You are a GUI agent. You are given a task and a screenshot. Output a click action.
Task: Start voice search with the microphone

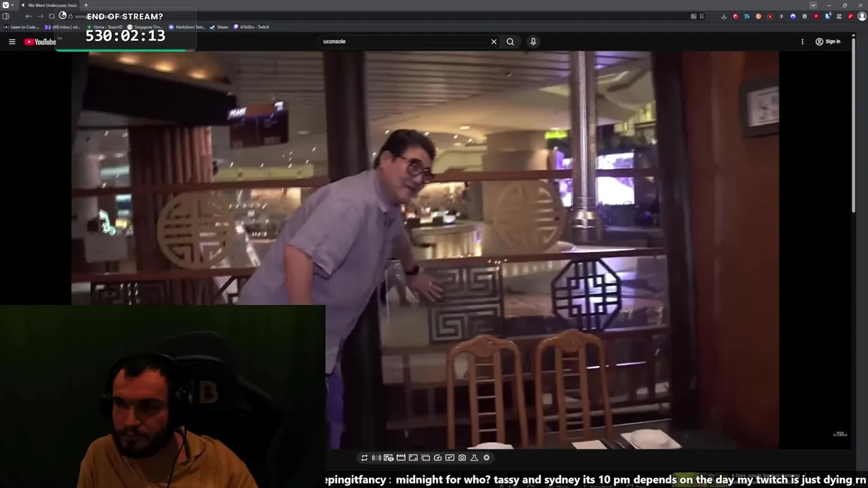(533, 41)
